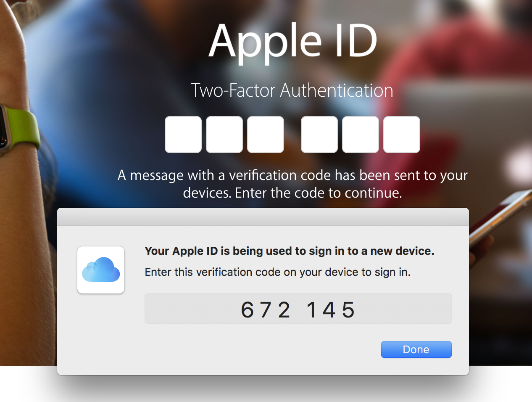Click the verification code 672 145
The width and height of the screenshot is (532, 402).
pyautogui.click(x=298, y=310)
